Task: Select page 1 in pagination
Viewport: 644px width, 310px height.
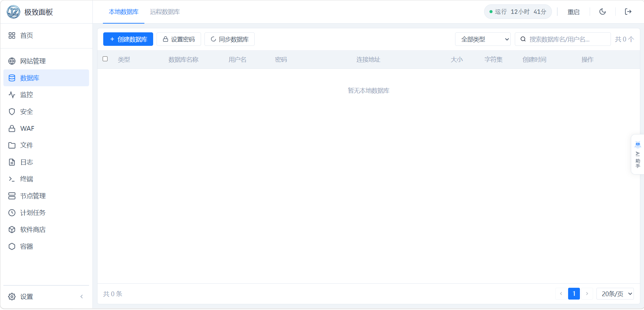Action: point(574,294)
